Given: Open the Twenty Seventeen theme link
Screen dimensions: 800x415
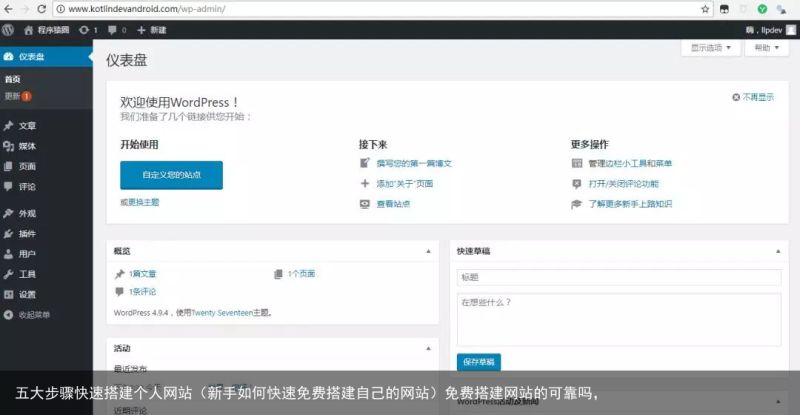Looking at the screenshot, I should 222,313.
